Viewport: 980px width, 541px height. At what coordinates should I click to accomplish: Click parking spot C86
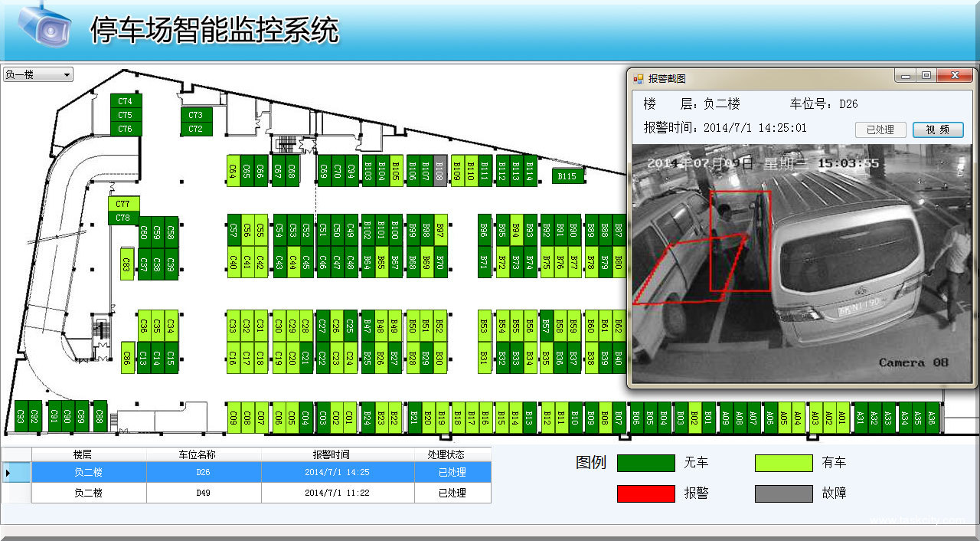coord(127,358)
